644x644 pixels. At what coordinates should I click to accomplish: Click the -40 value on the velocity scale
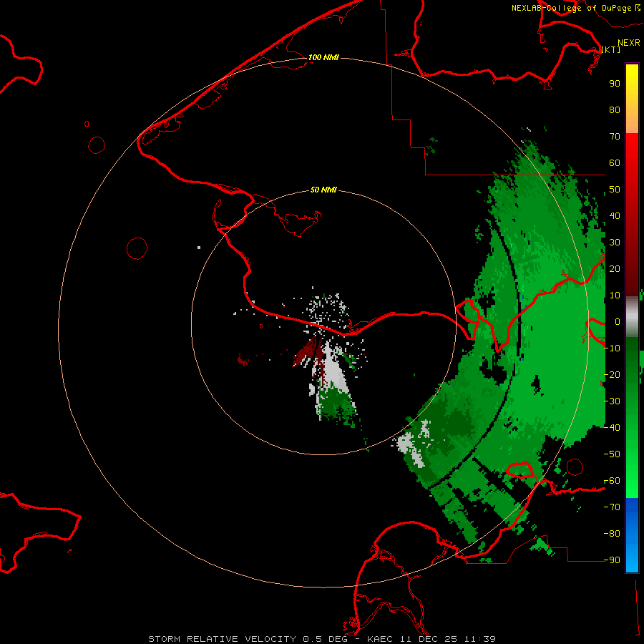click(612, 428)
